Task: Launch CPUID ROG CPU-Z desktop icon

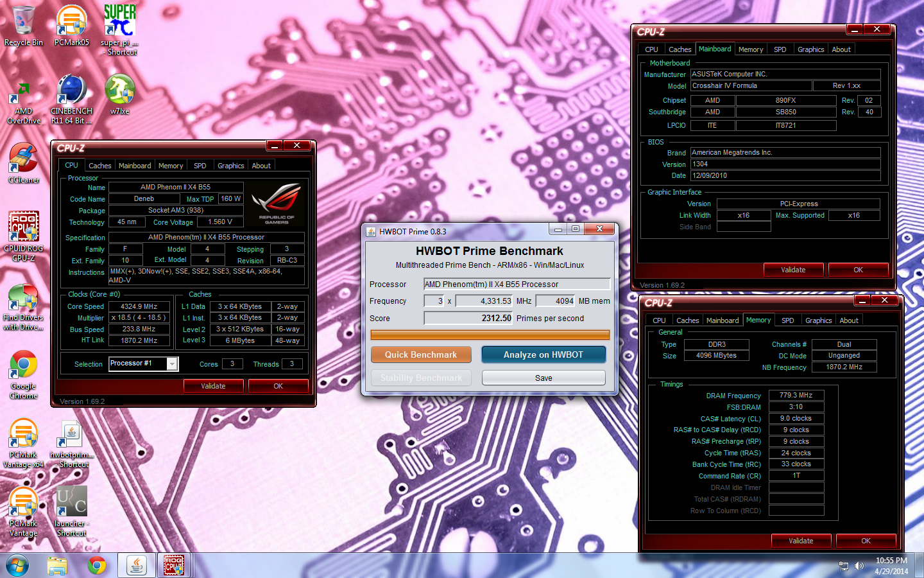Action: click(x=24, y=236)
